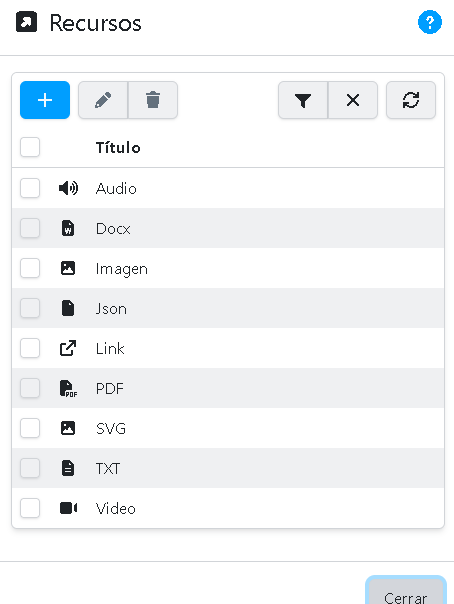
Task: Toggle the select-all checkbox near Título
Action: tap(30, 147)
